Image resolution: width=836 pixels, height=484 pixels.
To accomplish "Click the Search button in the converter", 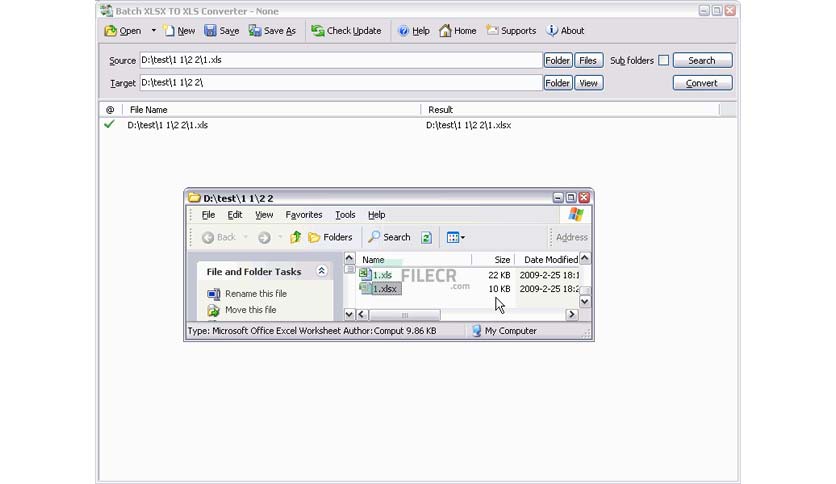I will pos(702,60).
